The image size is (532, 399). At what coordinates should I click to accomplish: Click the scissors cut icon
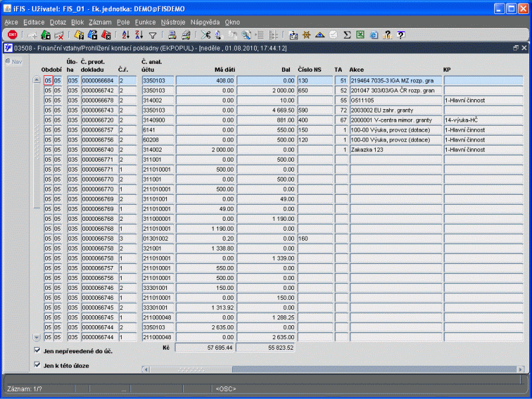(x=205, y=35)
